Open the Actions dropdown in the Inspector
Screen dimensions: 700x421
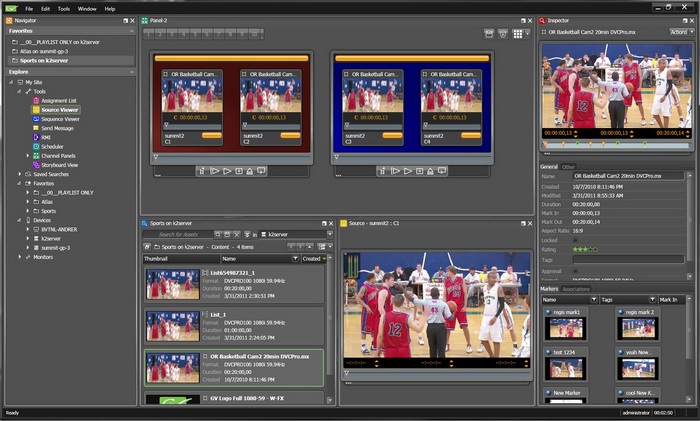682,32
